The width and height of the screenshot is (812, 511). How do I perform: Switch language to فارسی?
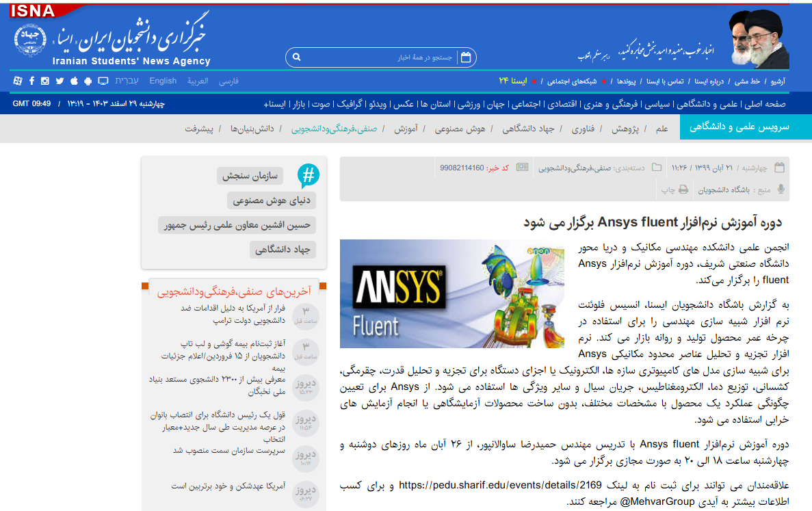click(228, 81)
